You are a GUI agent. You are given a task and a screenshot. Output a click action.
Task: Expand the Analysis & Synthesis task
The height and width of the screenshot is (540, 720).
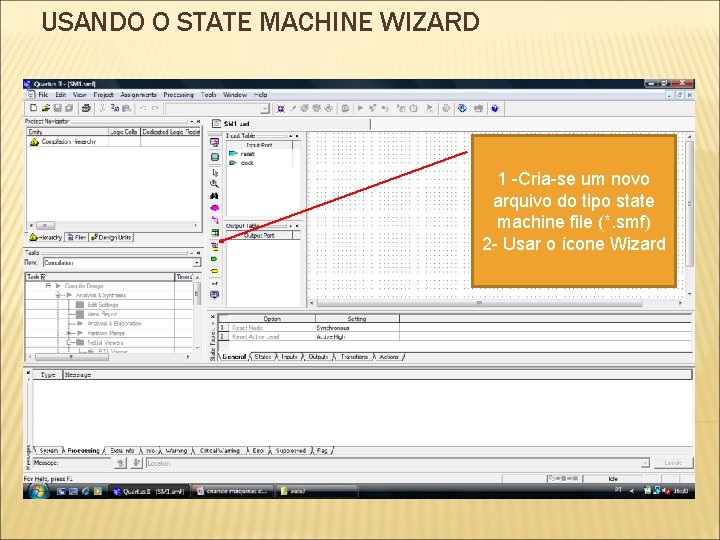point(58,295)
